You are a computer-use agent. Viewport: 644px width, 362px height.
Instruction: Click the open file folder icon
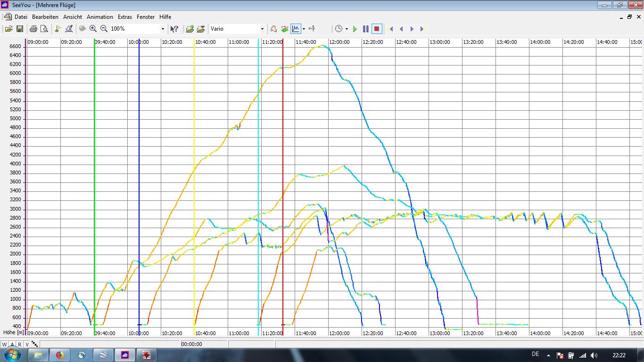8,29
